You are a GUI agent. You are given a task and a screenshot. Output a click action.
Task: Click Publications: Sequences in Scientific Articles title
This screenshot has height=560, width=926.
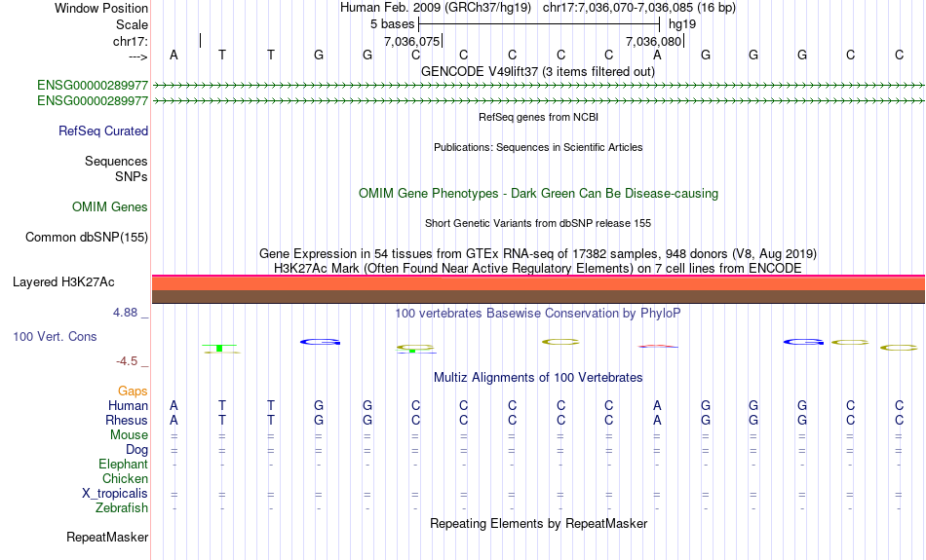pos(538,147)
